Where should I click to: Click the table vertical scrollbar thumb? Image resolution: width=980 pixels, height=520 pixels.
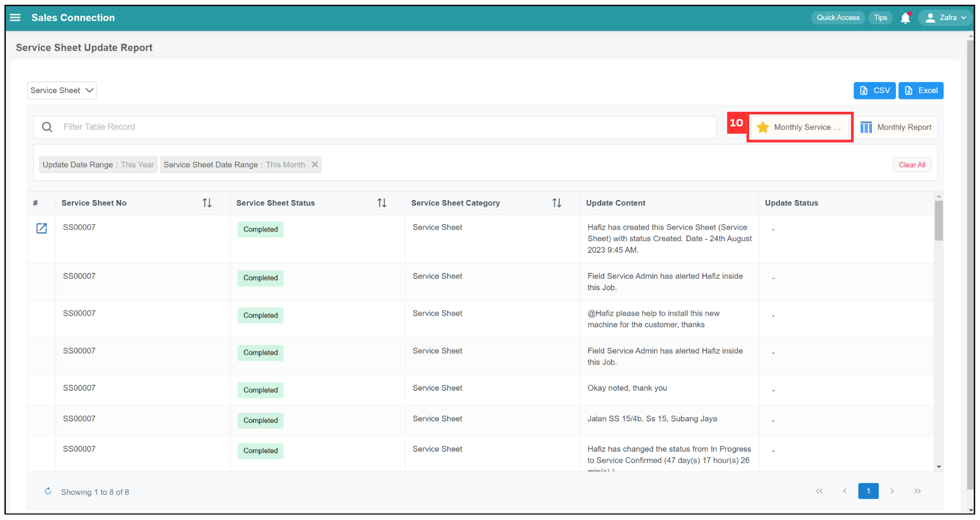[939, 220]
